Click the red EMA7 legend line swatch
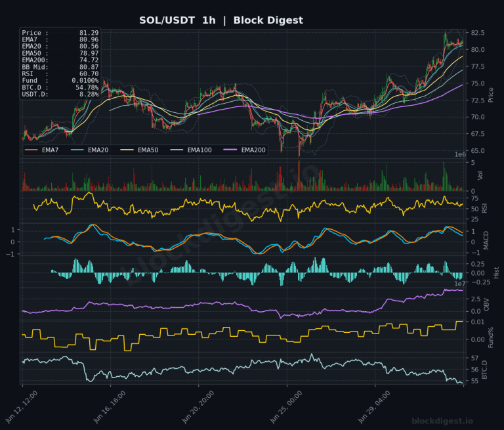 point(31,150)
